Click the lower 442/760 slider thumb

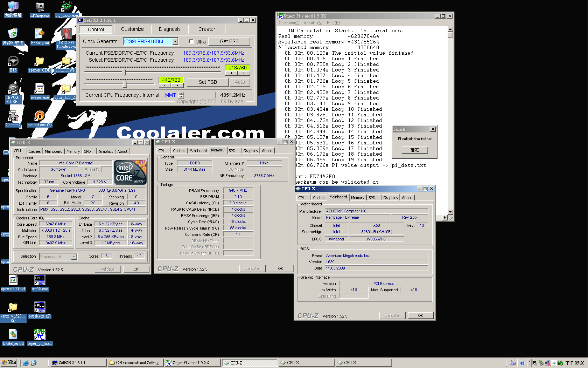[125, 84]
